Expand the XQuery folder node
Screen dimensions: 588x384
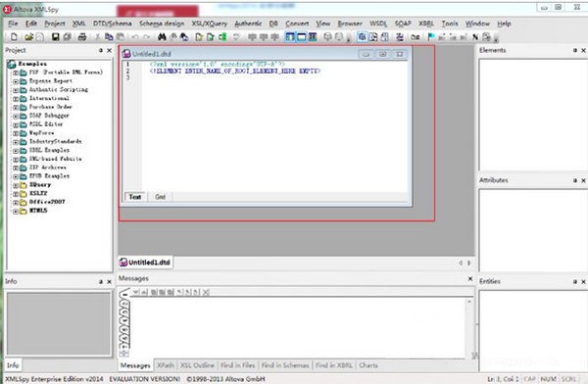click(16, 185)
